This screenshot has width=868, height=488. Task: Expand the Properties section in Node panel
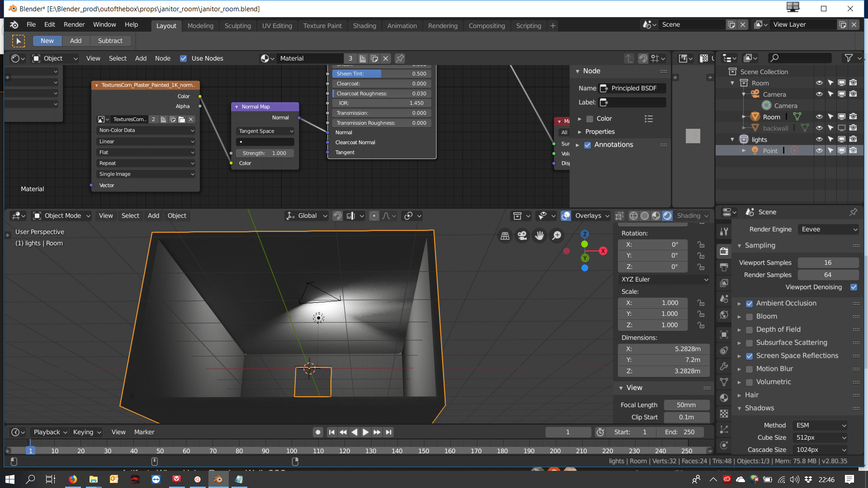[x=599, y=131]
